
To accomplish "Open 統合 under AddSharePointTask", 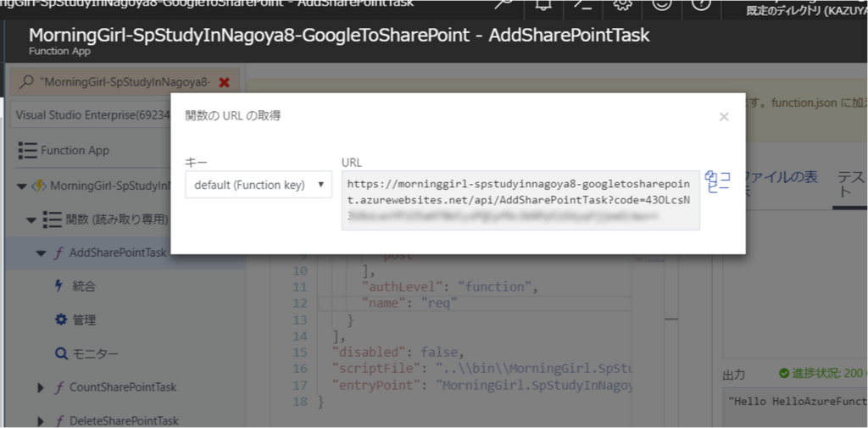I will (x=84, y=286).
